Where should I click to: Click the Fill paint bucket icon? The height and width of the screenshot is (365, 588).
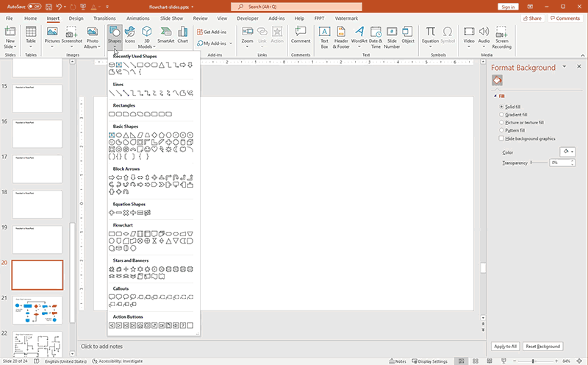click(498, 80)
